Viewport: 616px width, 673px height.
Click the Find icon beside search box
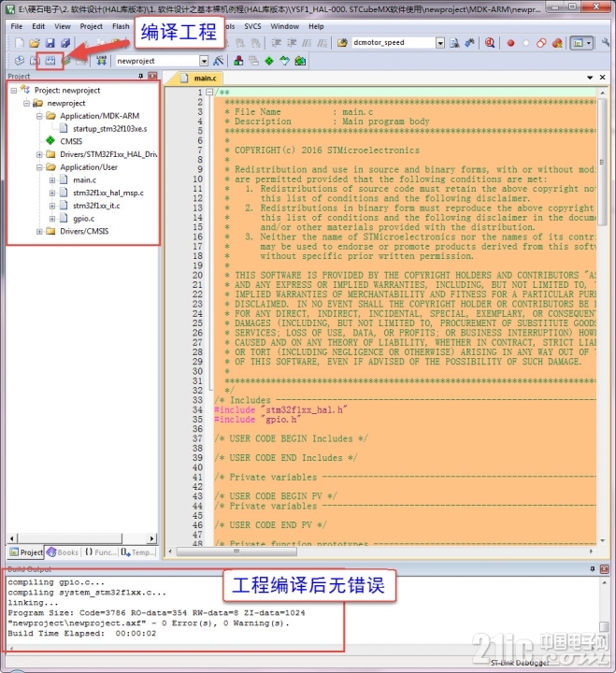[x=454, y=42]
